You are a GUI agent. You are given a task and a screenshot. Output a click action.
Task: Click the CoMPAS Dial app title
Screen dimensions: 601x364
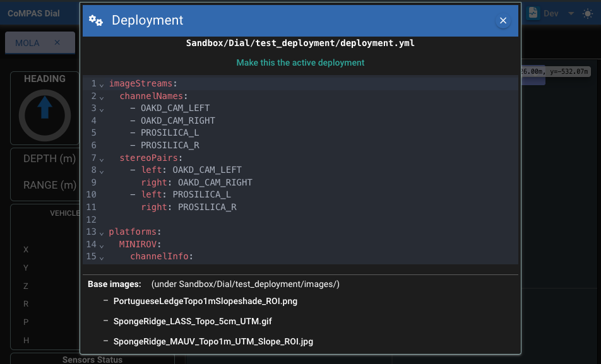33,13
